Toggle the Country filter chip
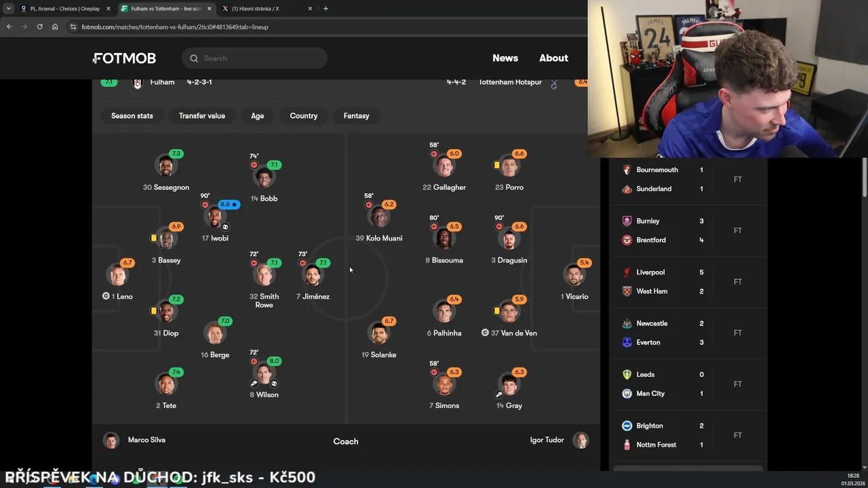 tap(304, 116)
